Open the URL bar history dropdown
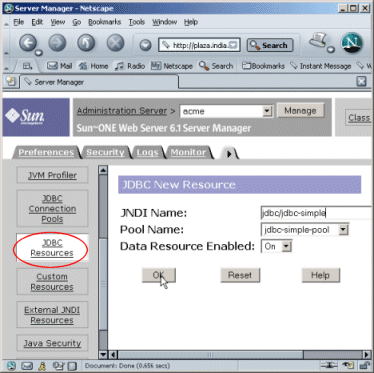This screenshot has width=374, height=373. pos(234,45)
